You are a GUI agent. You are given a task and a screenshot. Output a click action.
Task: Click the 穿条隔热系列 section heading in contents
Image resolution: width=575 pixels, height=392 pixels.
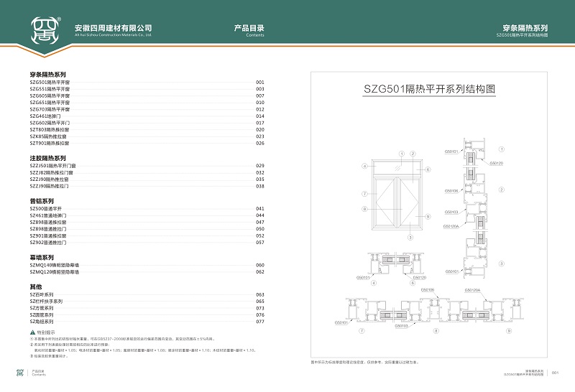[47, 75]
